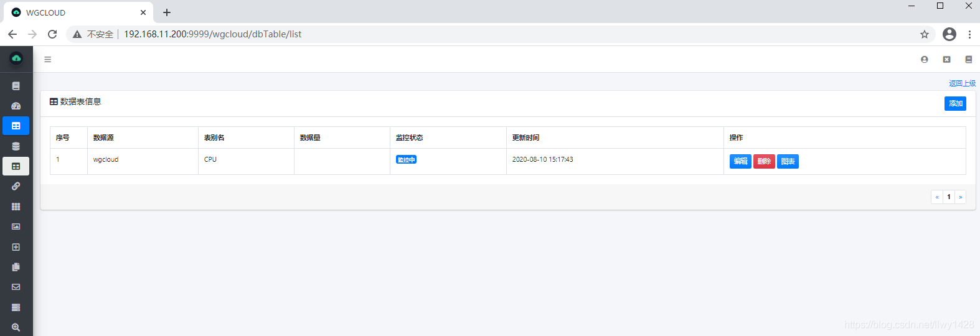Image resolution: width=980 pixels, height=336 pixels.
Task: Open the plus-square icon in sidebar
Action: coord(16,247)
